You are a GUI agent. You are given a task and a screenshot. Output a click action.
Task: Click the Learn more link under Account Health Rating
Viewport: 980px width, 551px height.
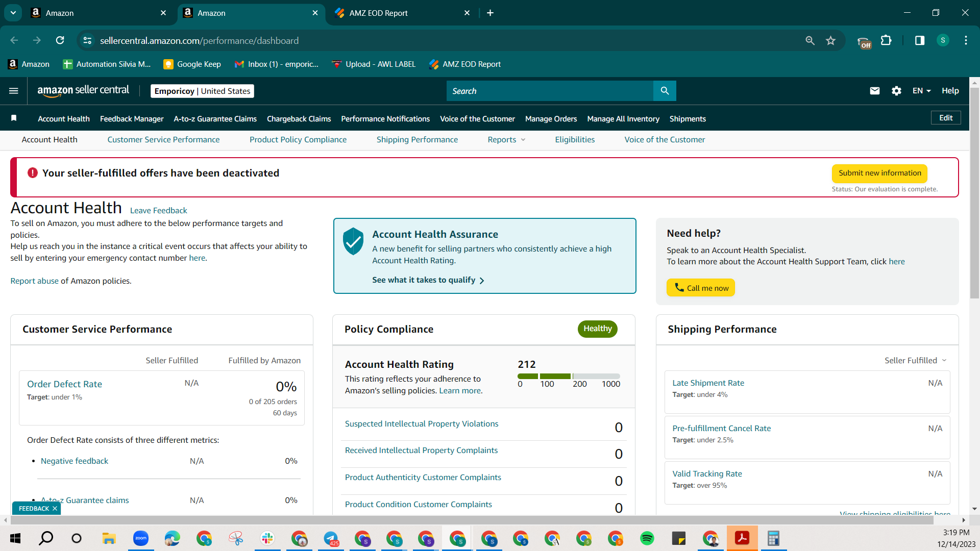459,391
